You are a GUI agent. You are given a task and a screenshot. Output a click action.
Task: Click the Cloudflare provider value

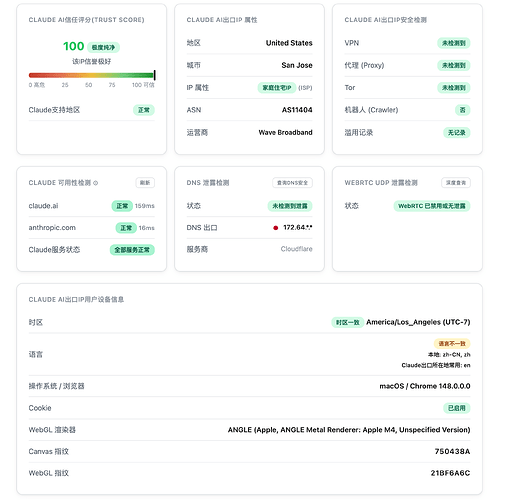(x=296, y=249)
